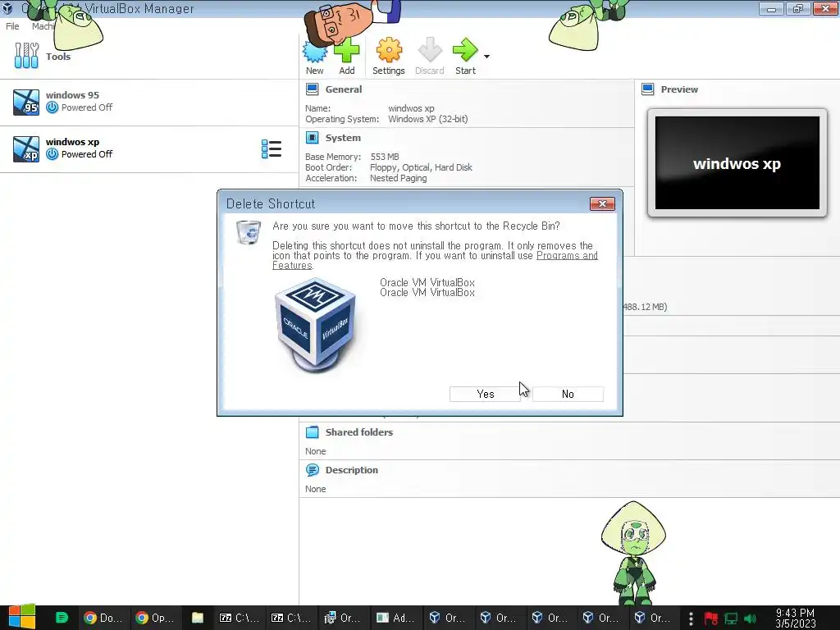Click the green chat app taskbar icon
The width and height of the screenshot is (840, 630).
(62, 618)
